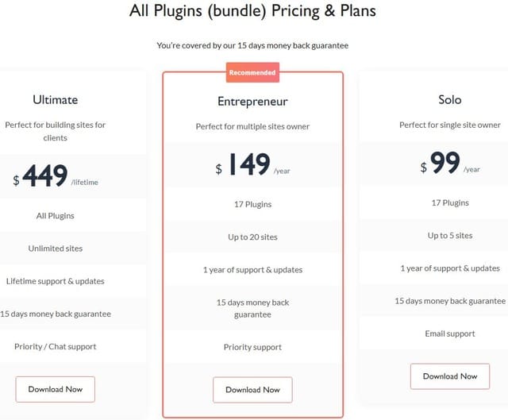This screenshot has width=508, height=420.
Task: Click the Unlimited sites row
Action: pyautogui.click(x=56, y=249)
